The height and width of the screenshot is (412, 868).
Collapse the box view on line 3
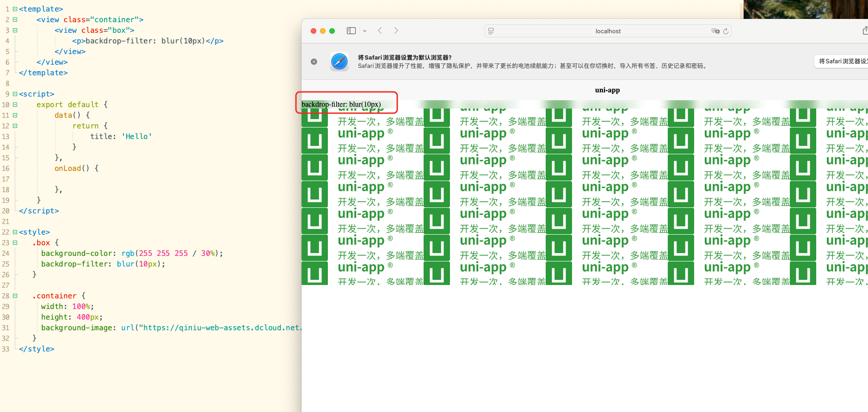pos(15,30)
